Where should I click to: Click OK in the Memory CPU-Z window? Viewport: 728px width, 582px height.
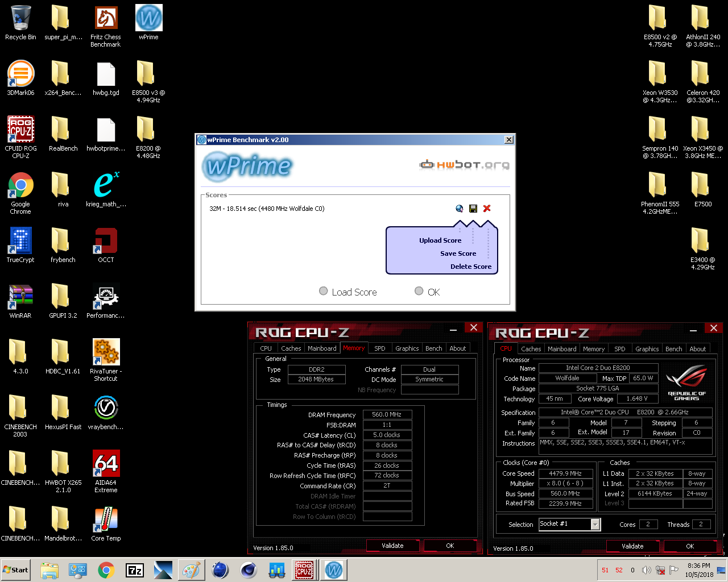tap(450, 546)
